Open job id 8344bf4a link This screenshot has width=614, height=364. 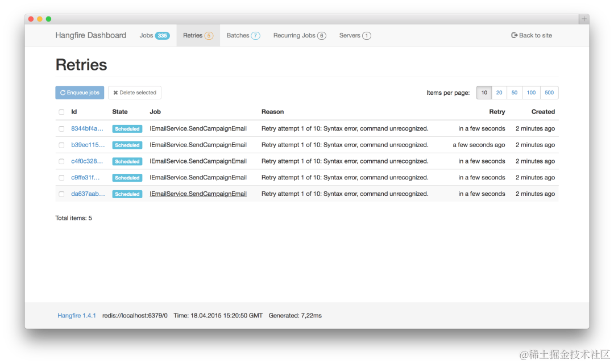pos(87,128)
